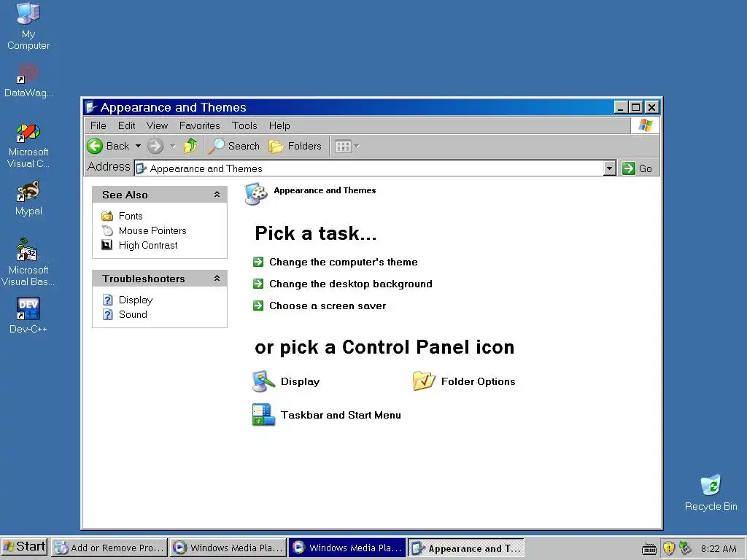Click the 8:22 AM clock in tray
This screenshot has height=560, width=747.
719,548
